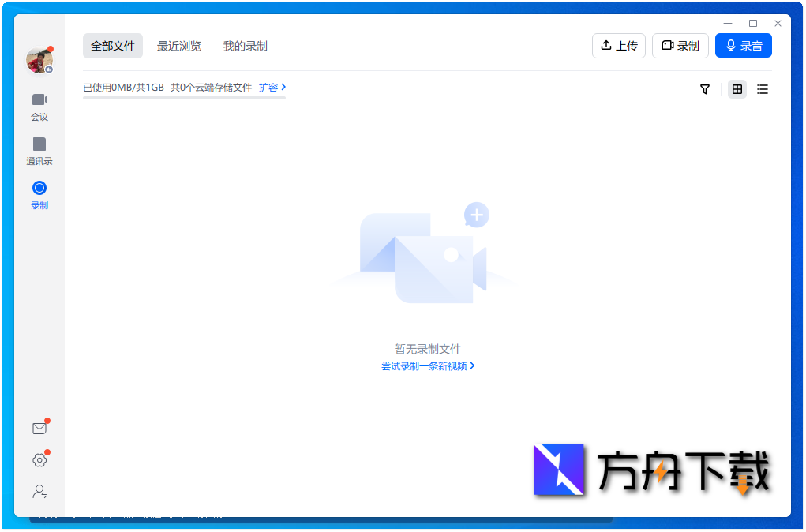Open the message inbox envelope icon
This screenshot has height=532, width=806.
[x=39, y=428]
